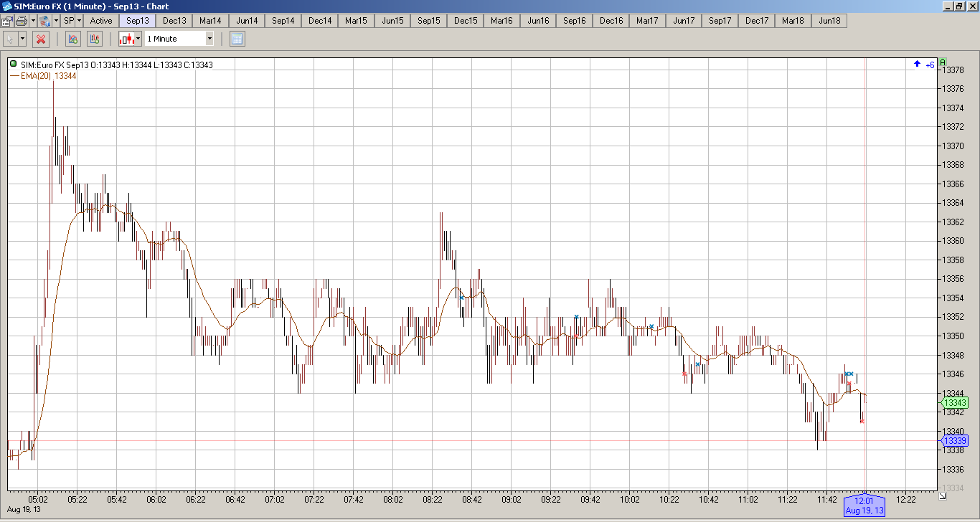Choose the Sep15 contract tab
980x522 pixels.
429,21
